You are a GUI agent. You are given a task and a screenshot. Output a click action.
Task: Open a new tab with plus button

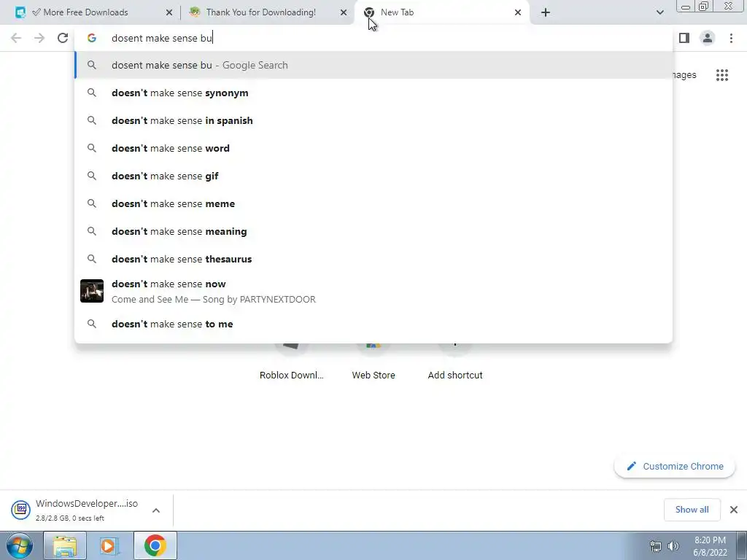coord(546,12)
